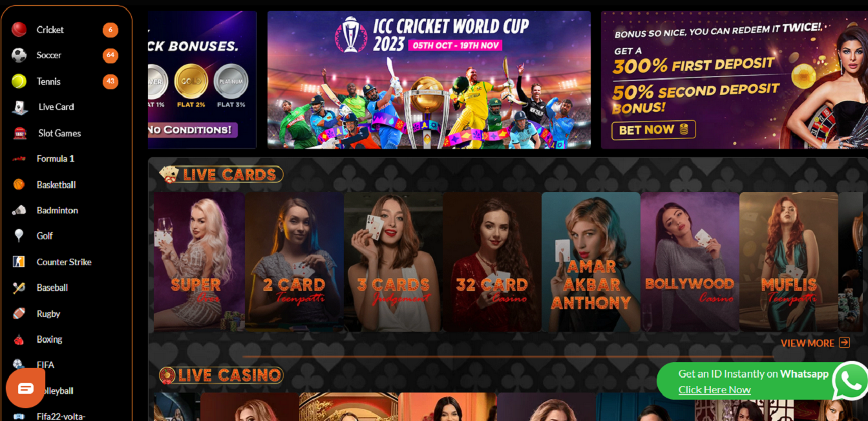Click VIEW MORE in Live Cards
Image resolution: width=868 pixels, height=421 pixels.
tap(815, 343)
